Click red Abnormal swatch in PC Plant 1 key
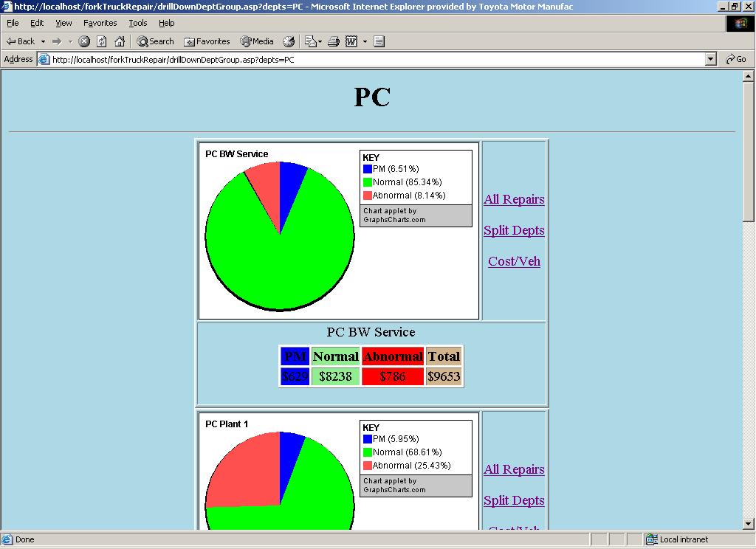Screen dimensions: 756x549 (368, 465)
